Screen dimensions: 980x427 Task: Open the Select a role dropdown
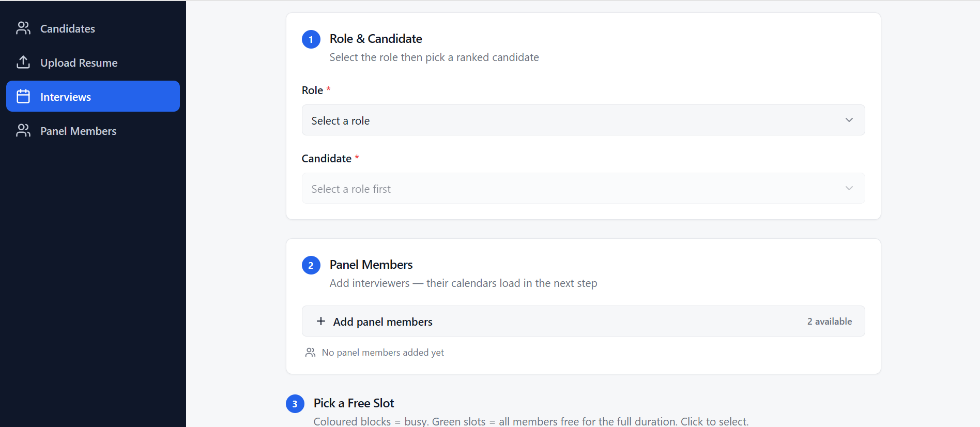tap(583, 120)
